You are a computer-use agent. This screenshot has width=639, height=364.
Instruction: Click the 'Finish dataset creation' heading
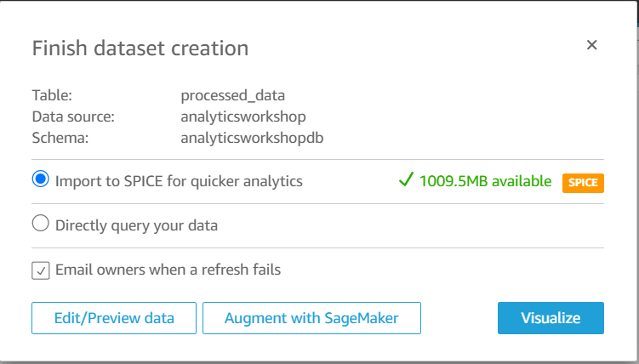pos(140,48)
